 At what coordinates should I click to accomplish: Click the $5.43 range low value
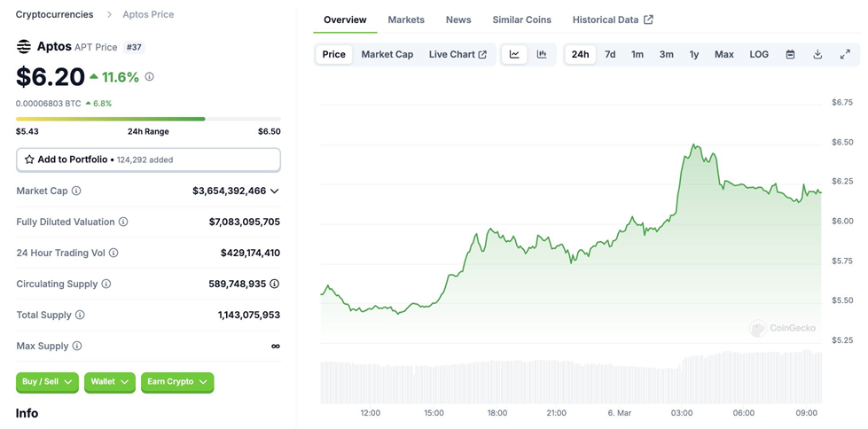point(27,131)
